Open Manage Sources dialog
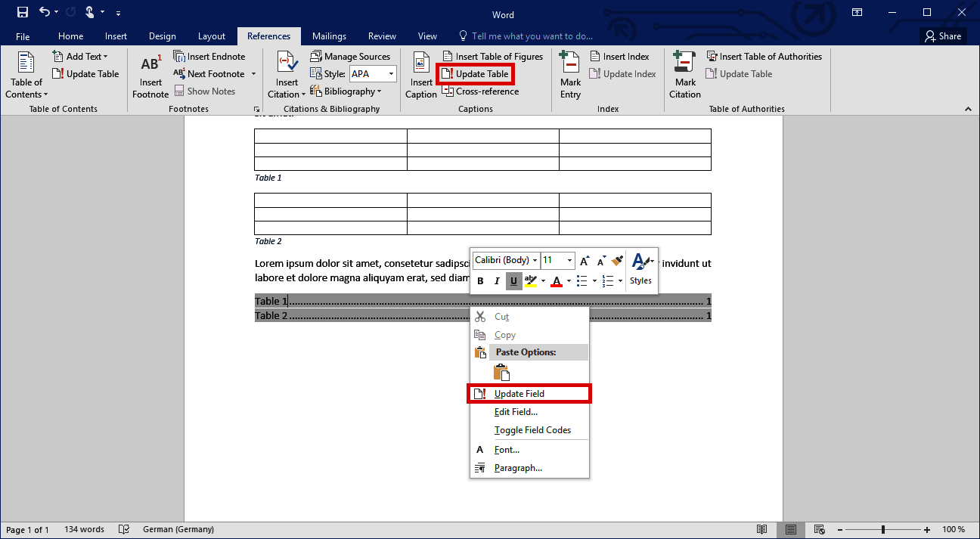980x539 pixels. (x=351, y=56)
